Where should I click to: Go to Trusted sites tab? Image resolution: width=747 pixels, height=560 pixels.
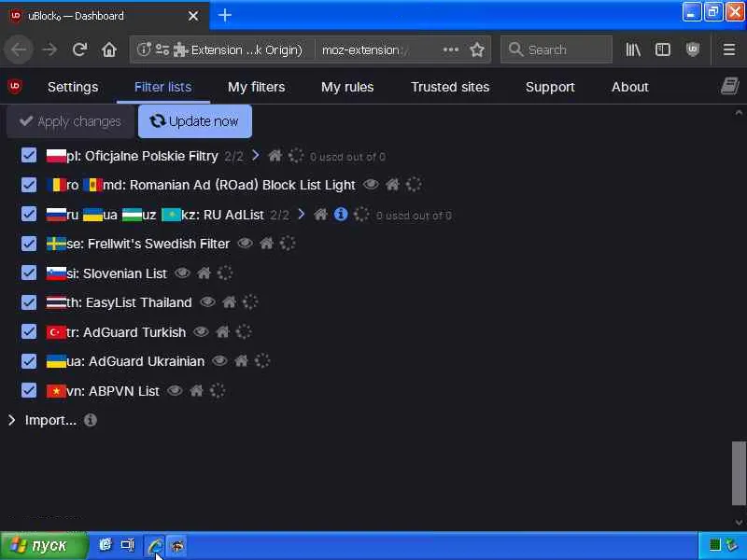[450, 87]
